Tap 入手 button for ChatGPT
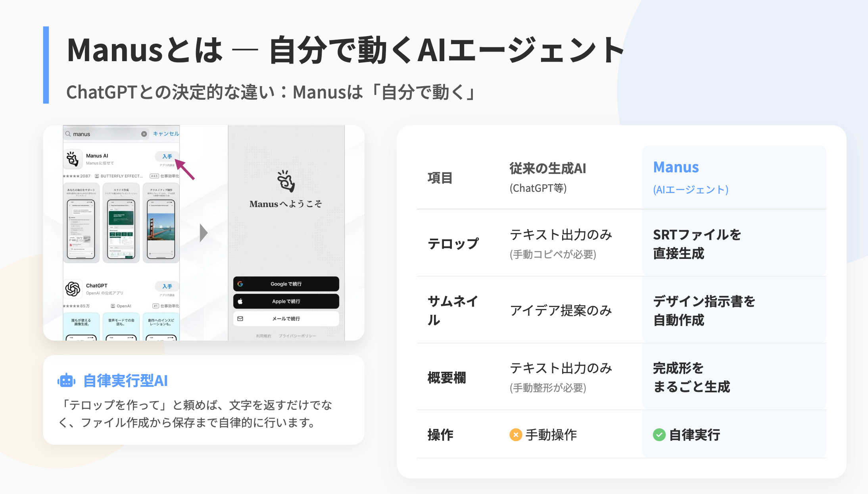This screenshot has height=494, width=868. point(167,286)
